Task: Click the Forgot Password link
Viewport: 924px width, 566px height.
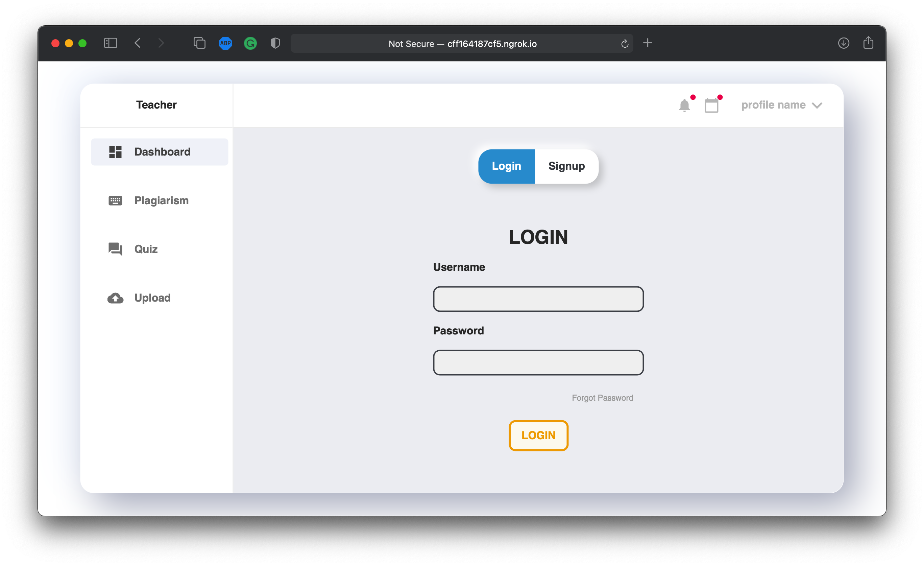Action: pyautogui.click(x=602, y=398)
